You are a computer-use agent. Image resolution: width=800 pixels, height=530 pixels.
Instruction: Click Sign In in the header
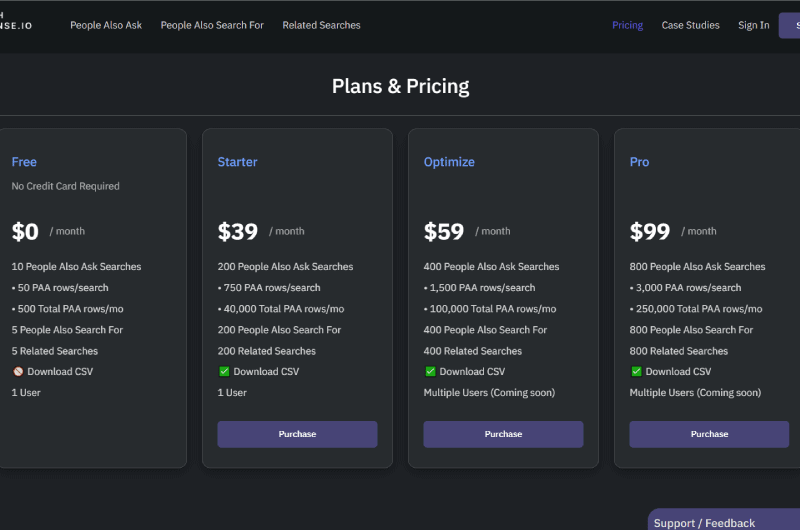(754, 25)
